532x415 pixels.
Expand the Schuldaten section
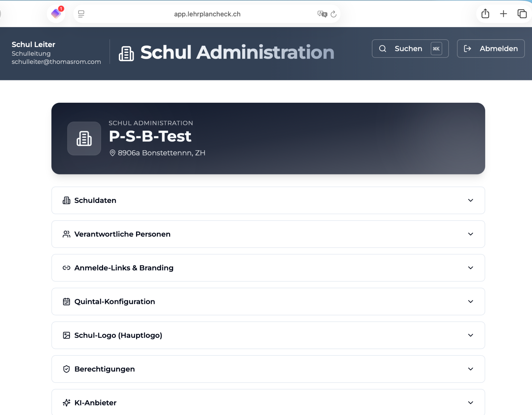268,200
